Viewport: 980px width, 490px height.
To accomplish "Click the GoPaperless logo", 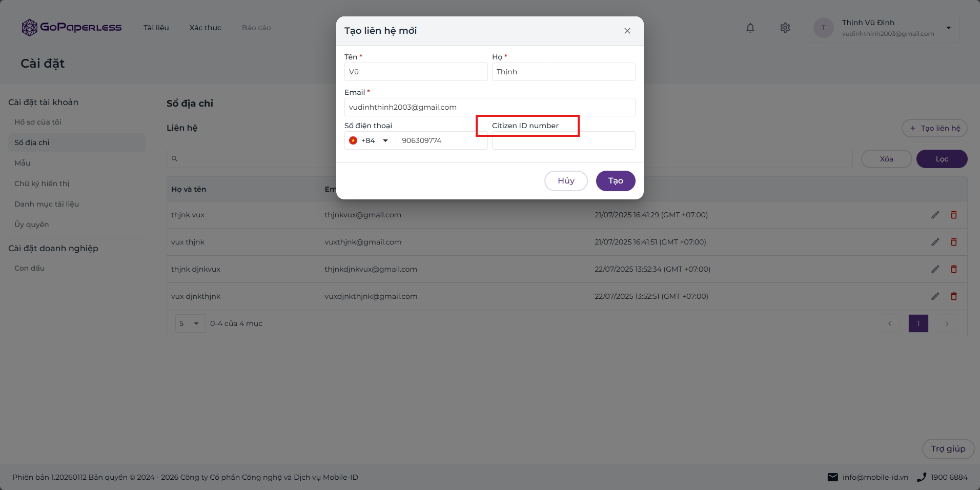I will (72, 28).
